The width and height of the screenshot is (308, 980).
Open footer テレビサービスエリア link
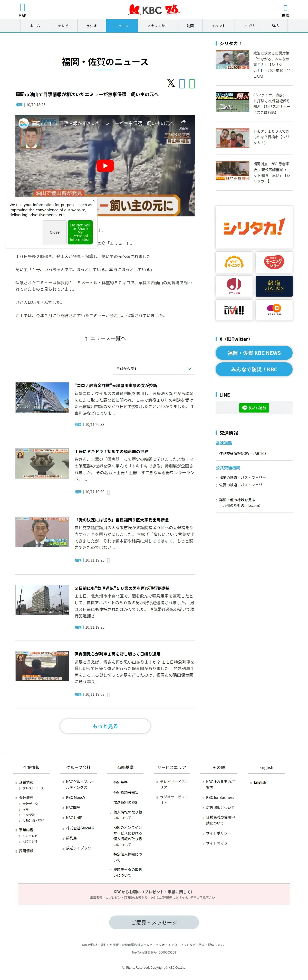174,784
